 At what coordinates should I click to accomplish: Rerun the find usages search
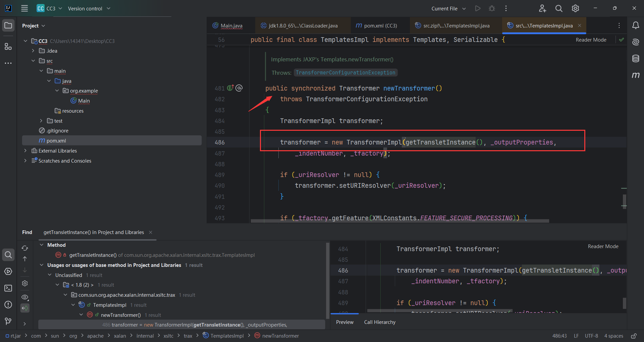(25, 248)
